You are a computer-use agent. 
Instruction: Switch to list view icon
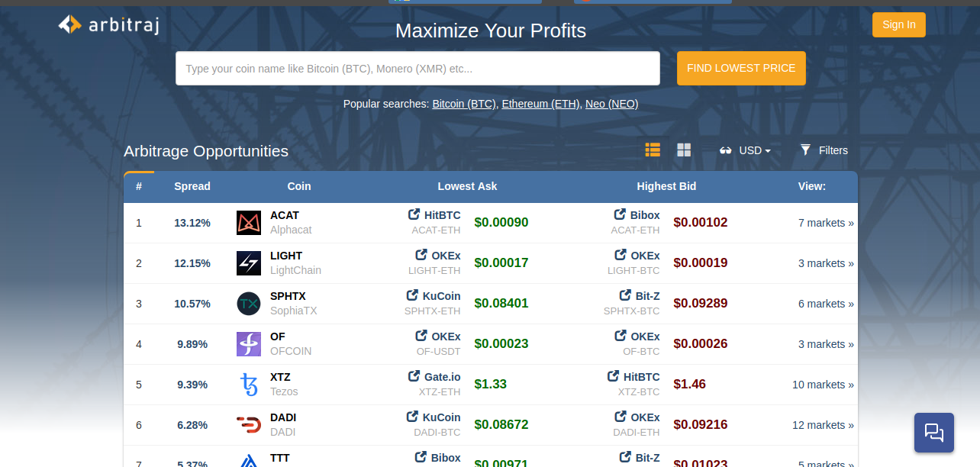tap(653, 150)
